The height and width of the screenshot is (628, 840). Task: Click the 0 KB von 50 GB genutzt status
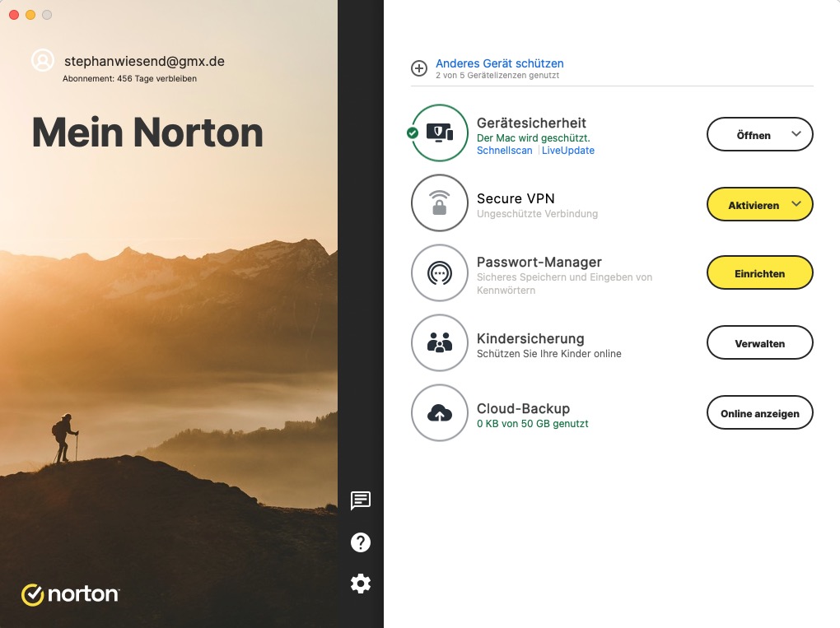tap(533, 424)
